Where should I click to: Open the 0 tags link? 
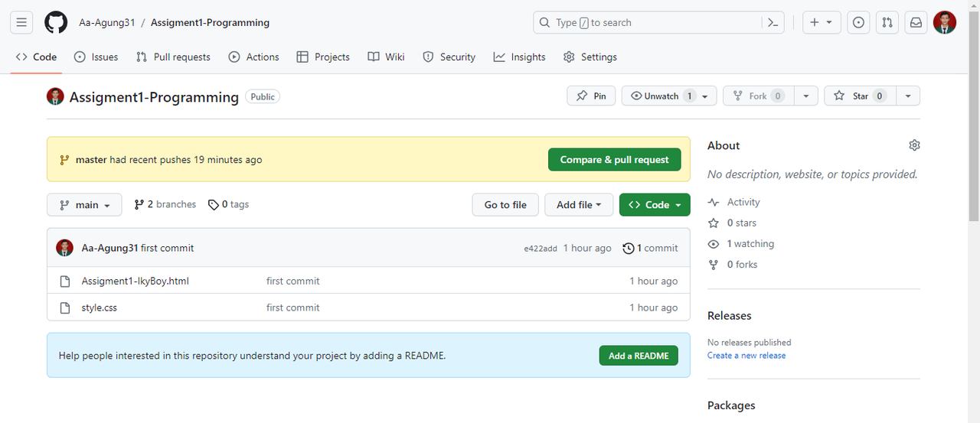(x=229, y=204)
